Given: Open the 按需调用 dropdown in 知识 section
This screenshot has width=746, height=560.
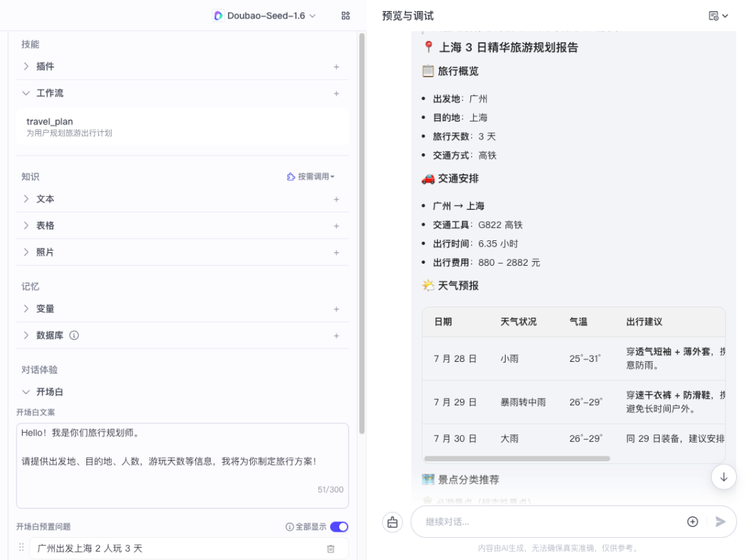Looking at the screenshot, I should [x=311, y=176].
